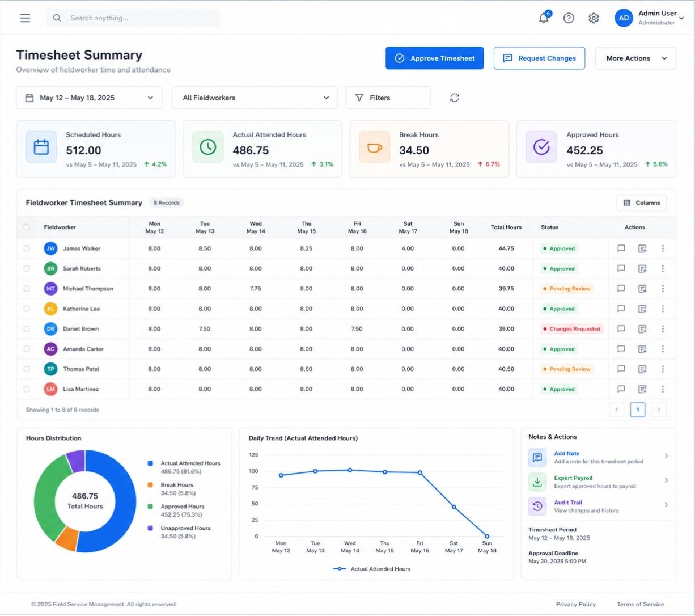
Task: Click the blue Actual Attended Hours legend swatch
Action: 150,463
